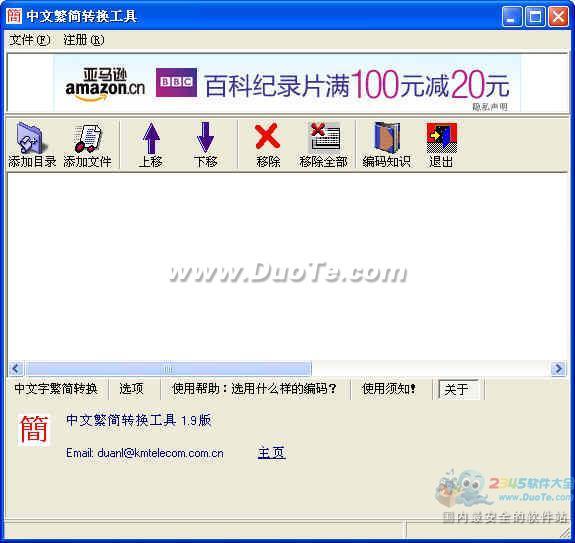
Task: Select the 关于 tab
Action: pyautogui.click(x=458, y=389)
